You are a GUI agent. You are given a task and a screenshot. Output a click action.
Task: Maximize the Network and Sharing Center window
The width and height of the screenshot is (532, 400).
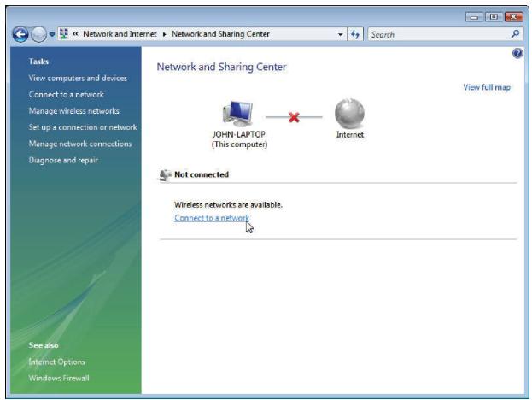click(494, 16)
